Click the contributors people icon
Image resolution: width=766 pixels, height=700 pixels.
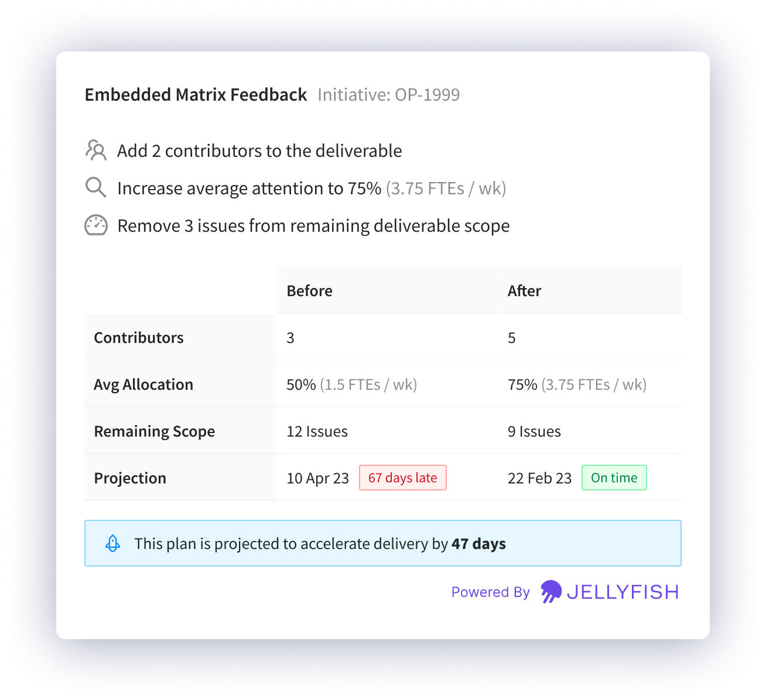(x=96, y=150)
